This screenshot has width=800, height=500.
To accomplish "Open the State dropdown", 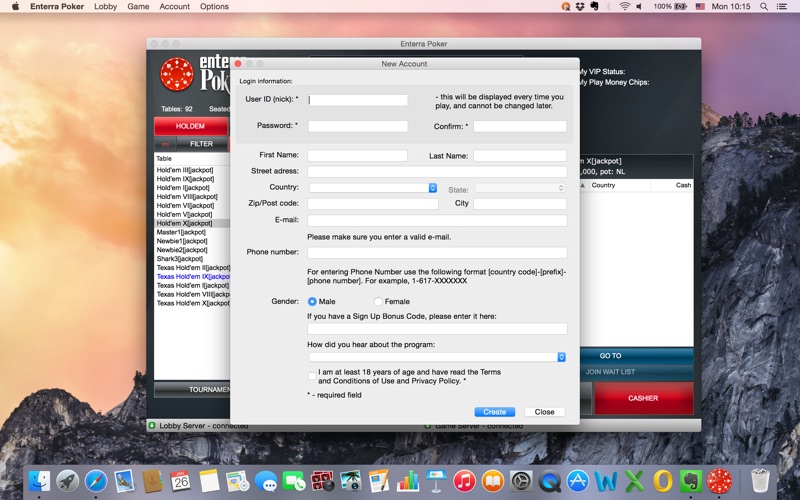I will click(x=520, y=188).
